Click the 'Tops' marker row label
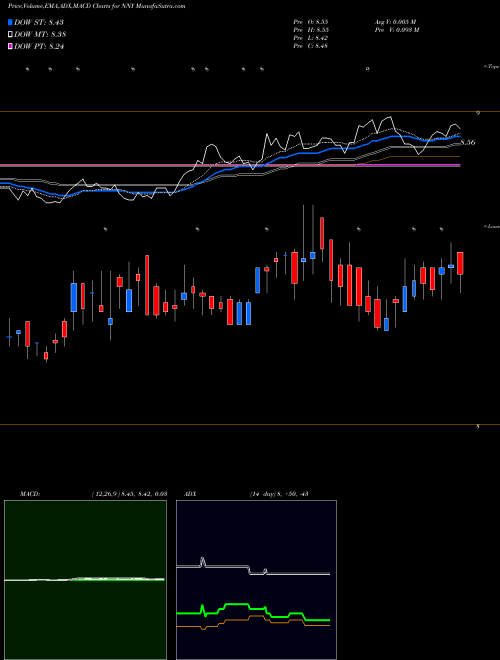Screen dimensions: 500x660 pos(491,67)
